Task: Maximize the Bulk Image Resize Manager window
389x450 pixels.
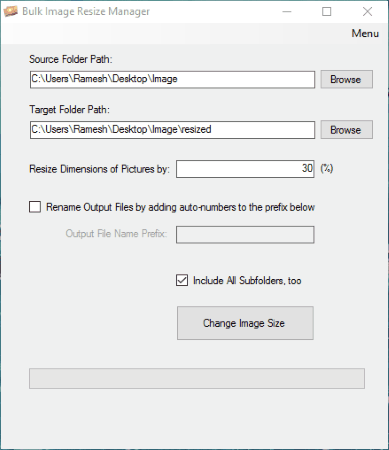Action: click(x=327, y=12)
